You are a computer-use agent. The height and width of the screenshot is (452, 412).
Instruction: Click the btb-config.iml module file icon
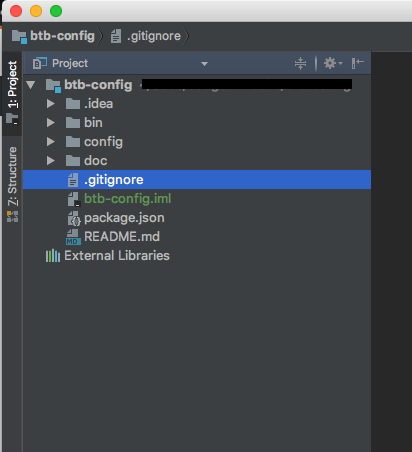(74, 199)
